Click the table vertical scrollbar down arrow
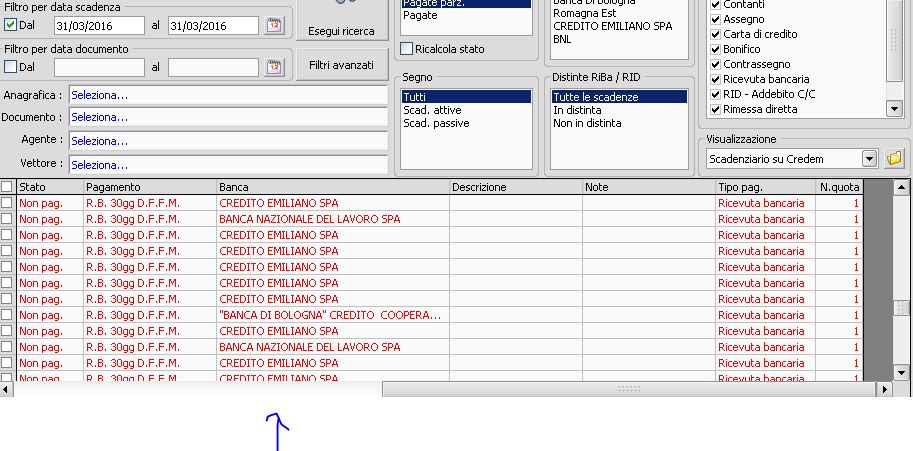The height and width of the screenshot is (451, 913). [901, 372]
